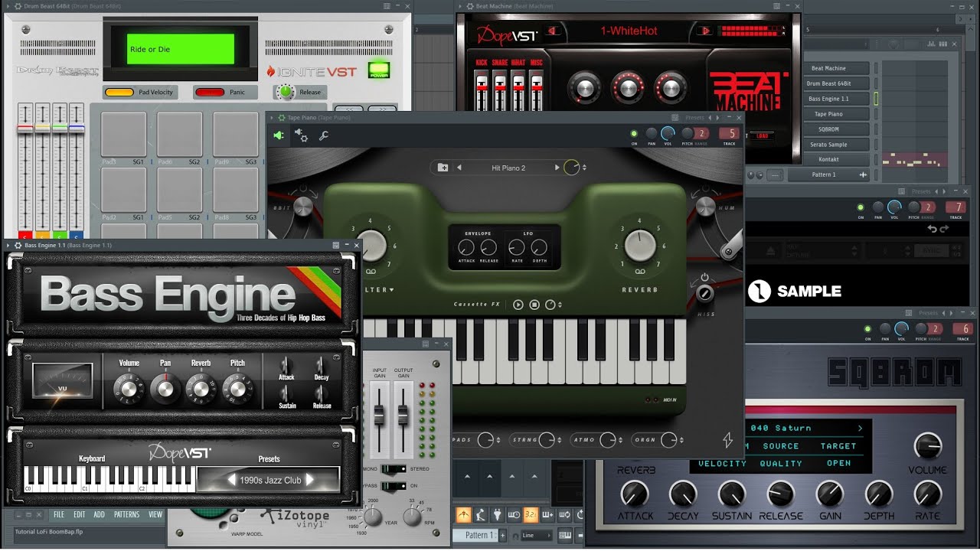This screenshot has height=551, width=980.
Task: Flip the Bypass/On switch in iZotope Vinyl
Action: [393, 485]
